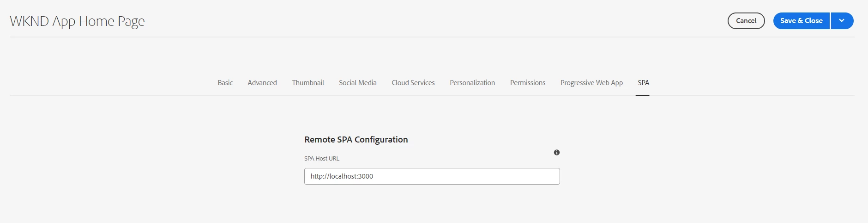Open the Cloud Services tab
The width and height of the screenshot is (868, 223).
coord(413,83)
